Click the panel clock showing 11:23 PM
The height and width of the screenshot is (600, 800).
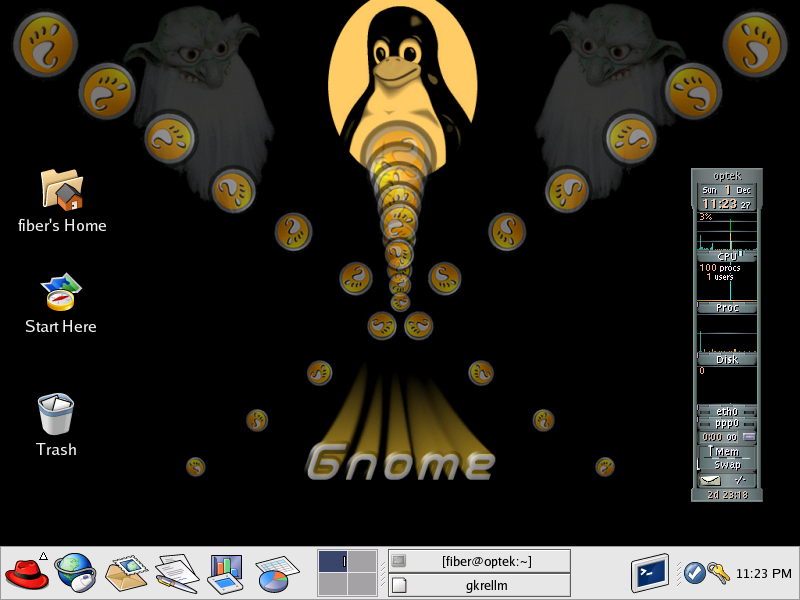pyautogui.click(x=763, y=573)
